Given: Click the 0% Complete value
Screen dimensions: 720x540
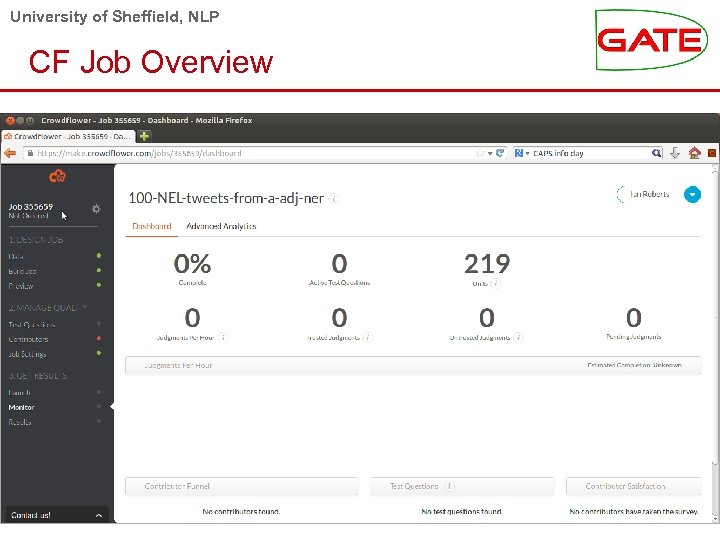Looking at the screenshot, I should point(192,264).
